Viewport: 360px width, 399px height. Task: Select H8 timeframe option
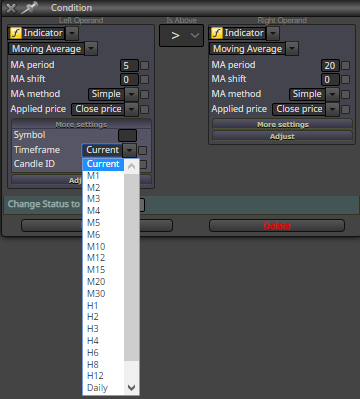tap(103, 365)
